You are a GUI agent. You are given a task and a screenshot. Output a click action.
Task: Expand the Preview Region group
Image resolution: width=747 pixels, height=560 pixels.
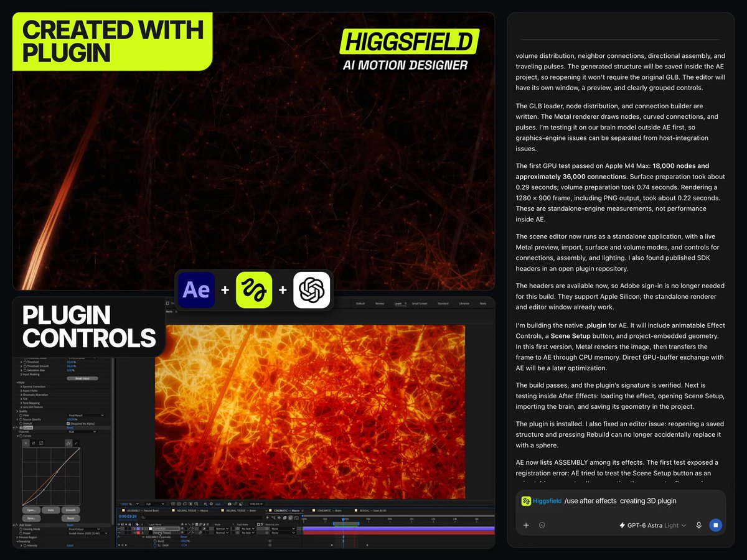click(17, 538)
